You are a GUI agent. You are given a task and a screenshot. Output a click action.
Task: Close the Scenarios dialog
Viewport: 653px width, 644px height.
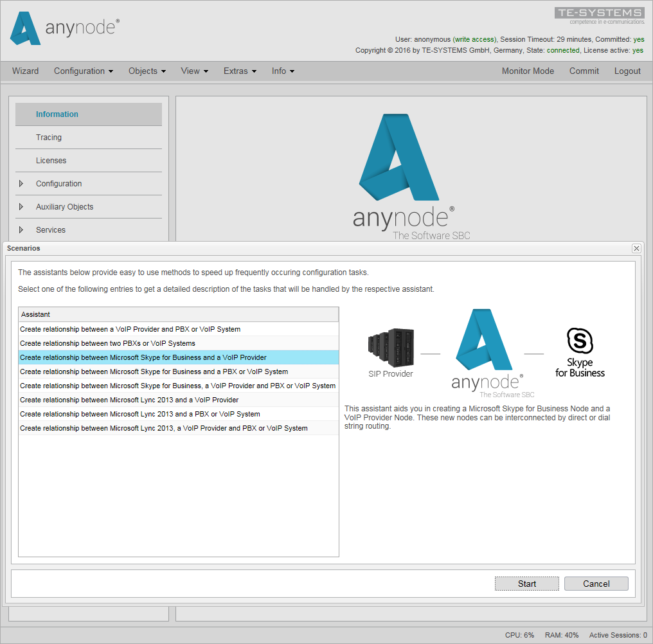636,248
